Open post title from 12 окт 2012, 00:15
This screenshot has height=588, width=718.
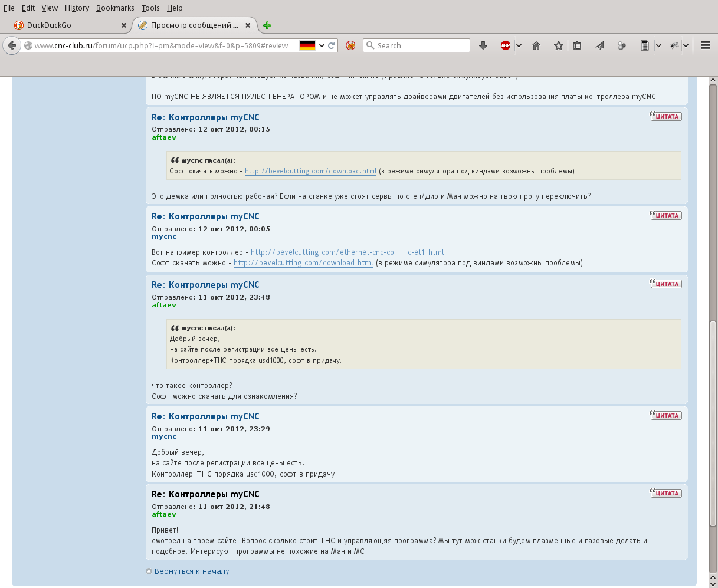click(x=205, y=117)
